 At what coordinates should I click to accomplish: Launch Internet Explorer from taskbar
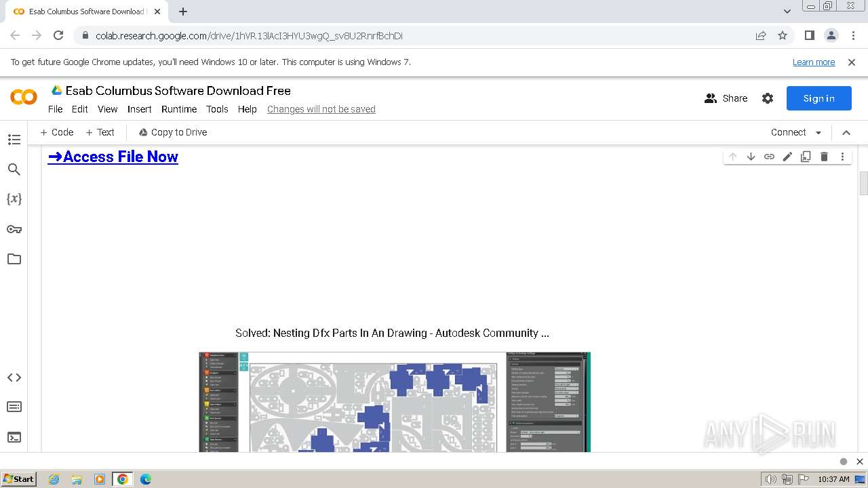(x=54, y=479)
